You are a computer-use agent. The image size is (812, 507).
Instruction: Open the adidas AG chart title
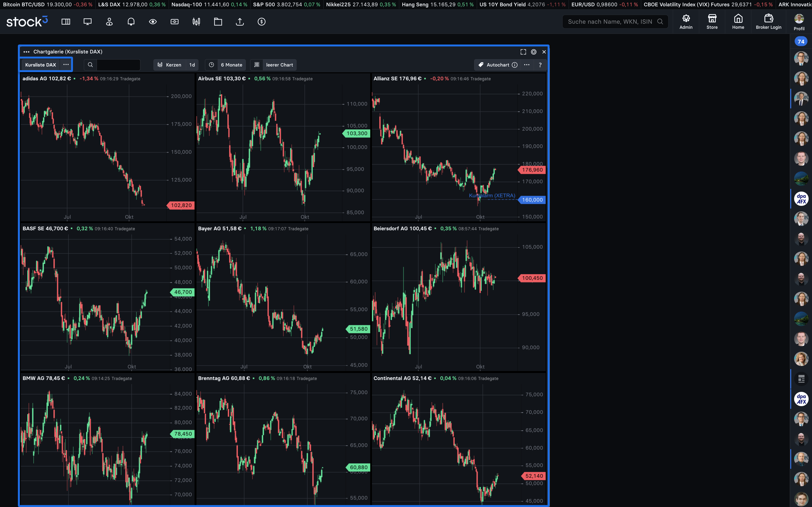(x=47, y=78)
